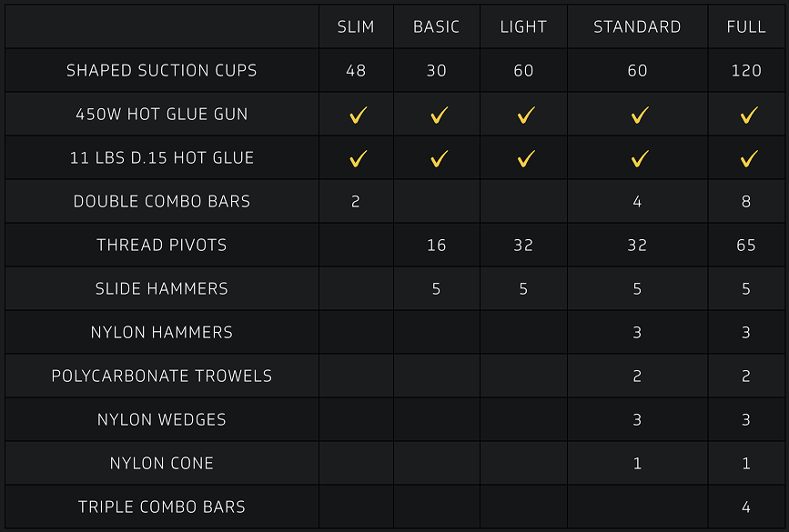Click the Triple Combo Bars row label
789x532 pixels.
[x=161, y=507]
